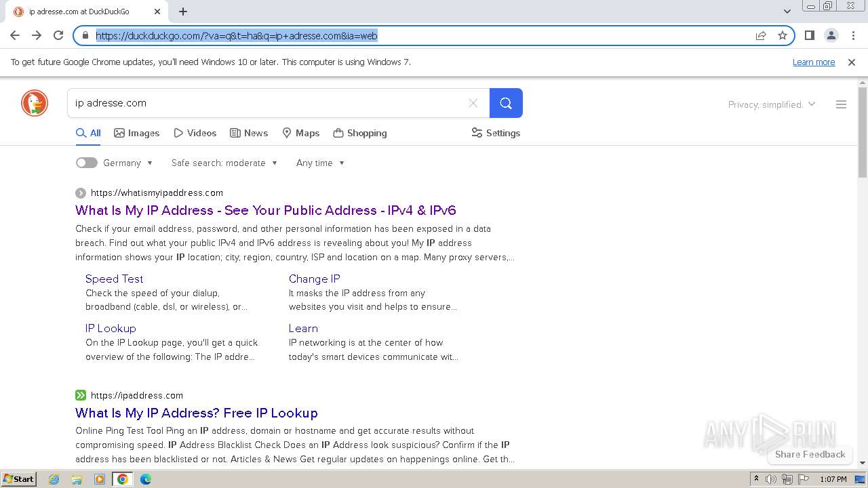The height and width of the screenshot is (488, 868).
Task: Open 'What Is My IP Address - See Your Public Address' result
Action: click(266, 210)
